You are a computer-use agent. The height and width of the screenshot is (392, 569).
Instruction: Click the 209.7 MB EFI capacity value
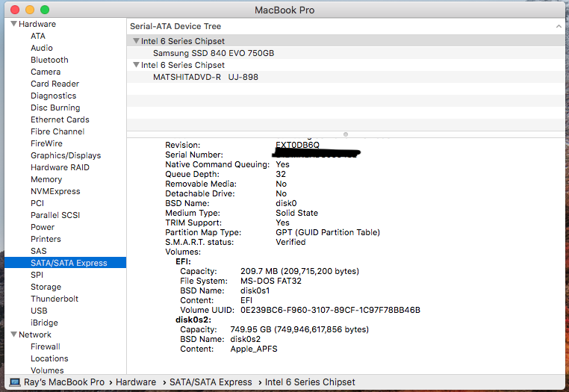click(299, 271)
